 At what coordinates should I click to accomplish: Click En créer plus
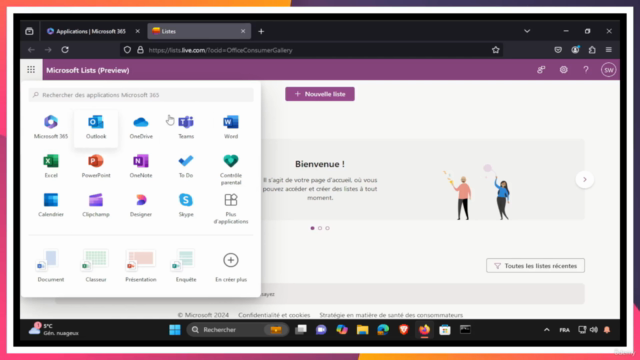click(231, 266)
